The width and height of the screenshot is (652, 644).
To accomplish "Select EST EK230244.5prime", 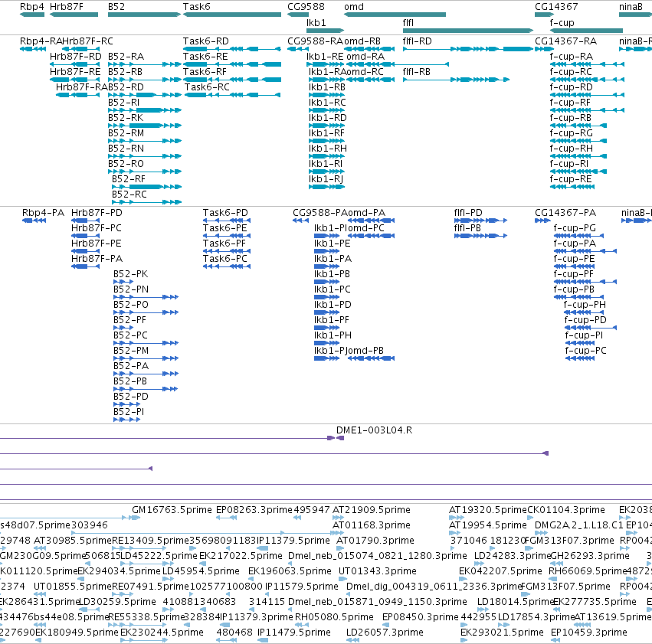I will click(x=162, y=633).
